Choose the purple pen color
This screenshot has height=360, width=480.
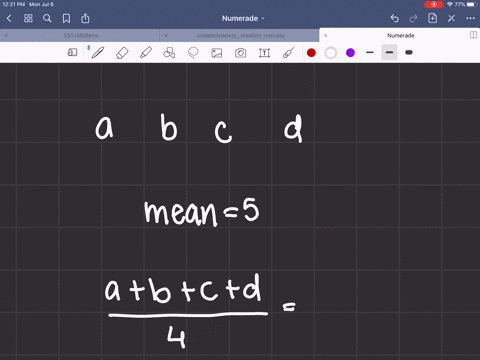(x=350, y=53)
